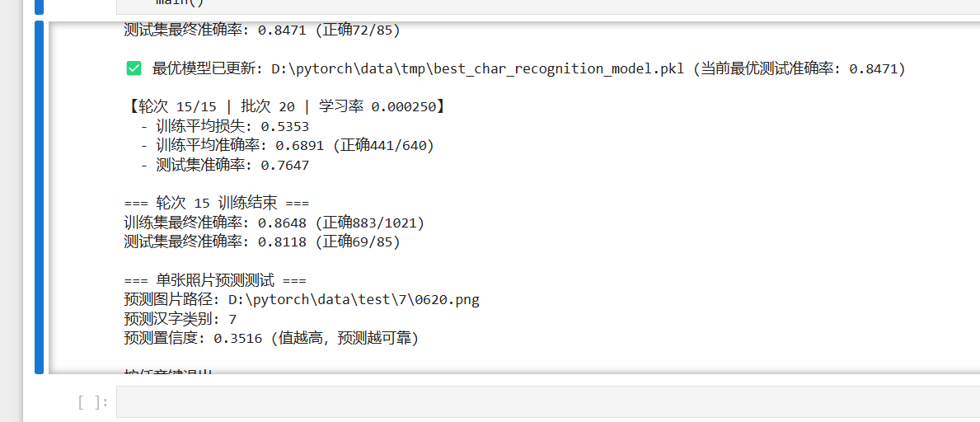
Task: Click the 测试集最终准确率: 0.8118 line
Action: [x=262, y=242]
